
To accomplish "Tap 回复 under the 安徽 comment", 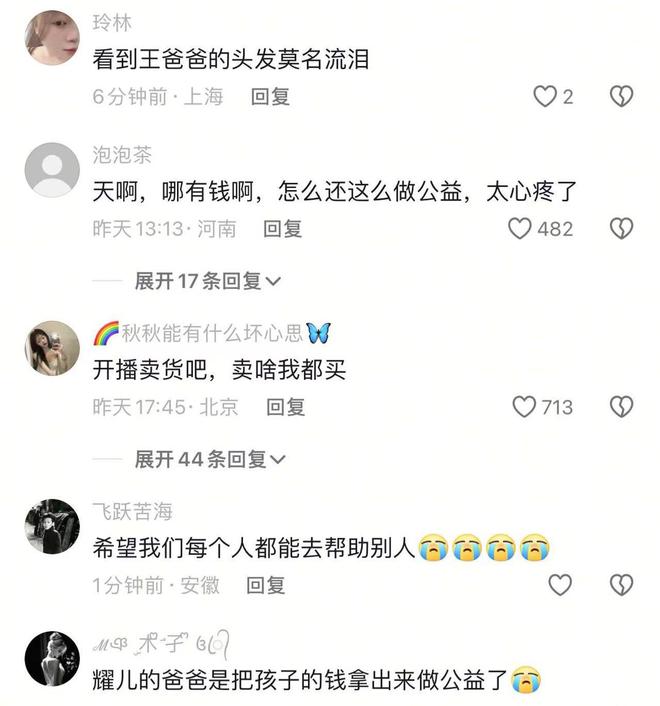I will pyautogui.click(x=266, y=585).
